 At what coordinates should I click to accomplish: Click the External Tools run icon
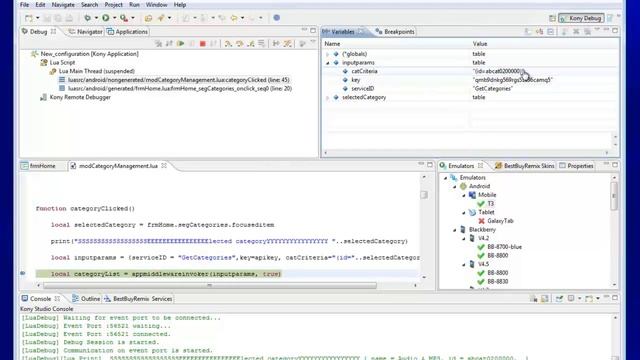point(124,18)
